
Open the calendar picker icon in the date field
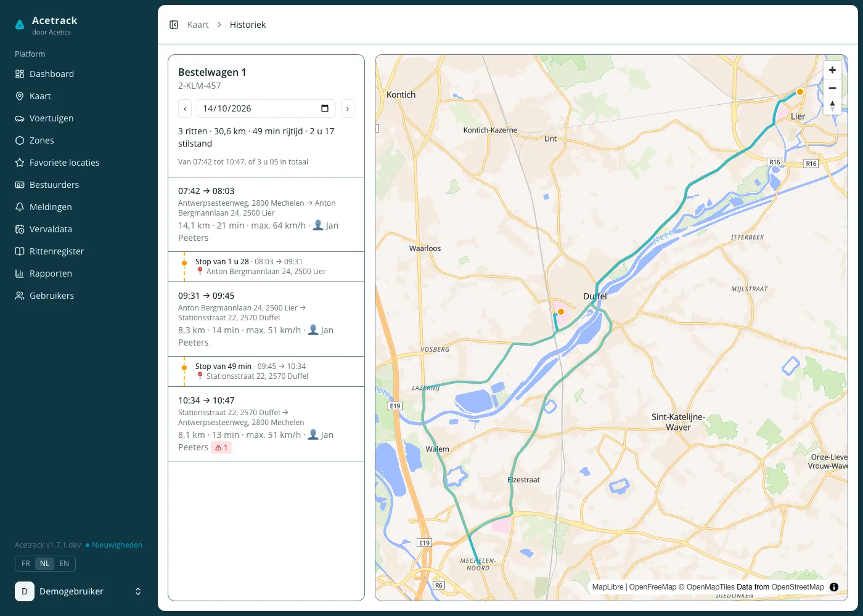[x=325, y=108]
